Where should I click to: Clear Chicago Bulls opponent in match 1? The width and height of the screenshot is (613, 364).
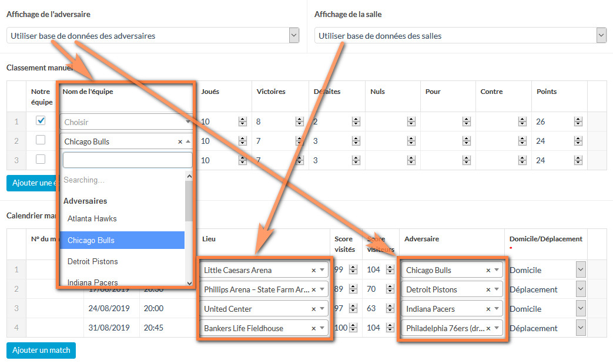click(x=488, y=270)
